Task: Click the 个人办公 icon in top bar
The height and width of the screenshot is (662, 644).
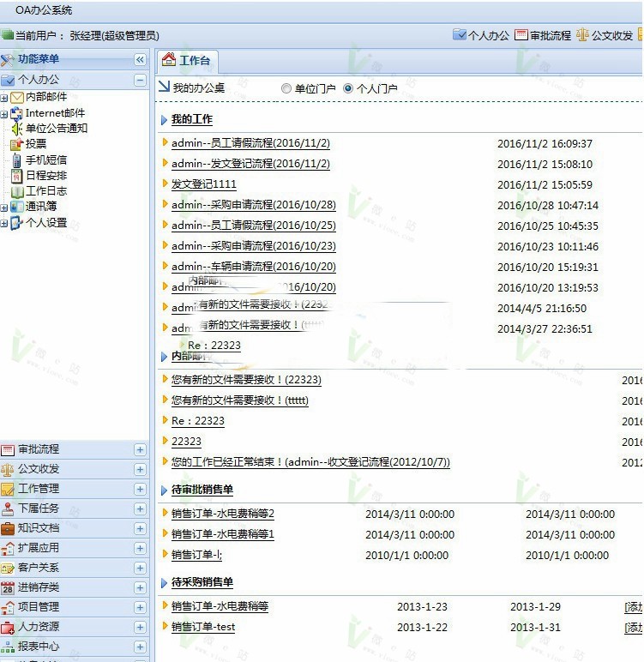Action: 459,34
